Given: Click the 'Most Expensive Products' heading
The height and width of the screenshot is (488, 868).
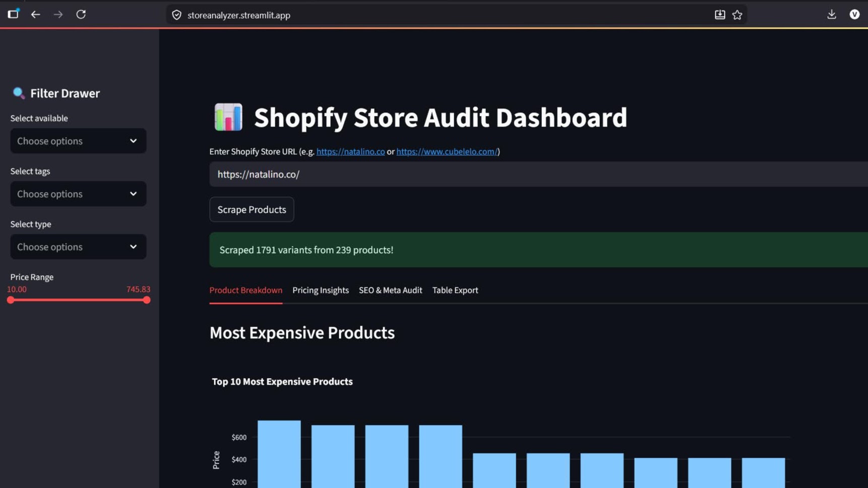Looking at the screenshot, I should (302, 333).
